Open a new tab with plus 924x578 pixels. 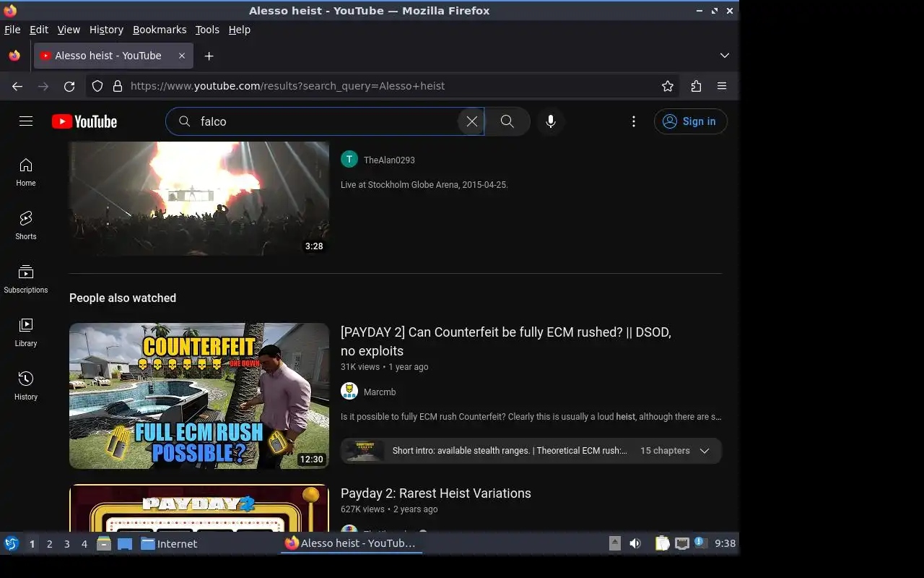coord(209,56)
